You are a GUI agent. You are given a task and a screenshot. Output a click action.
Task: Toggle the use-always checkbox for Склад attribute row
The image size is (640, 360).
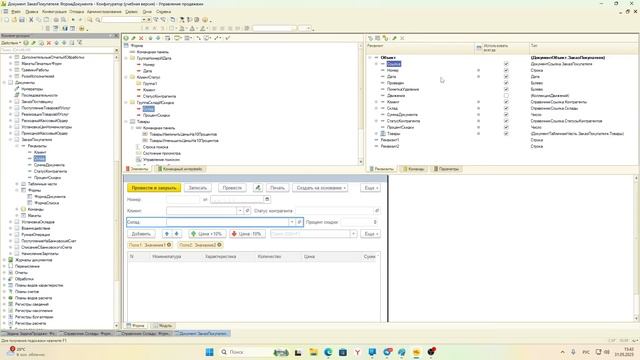tap(506, 108)
